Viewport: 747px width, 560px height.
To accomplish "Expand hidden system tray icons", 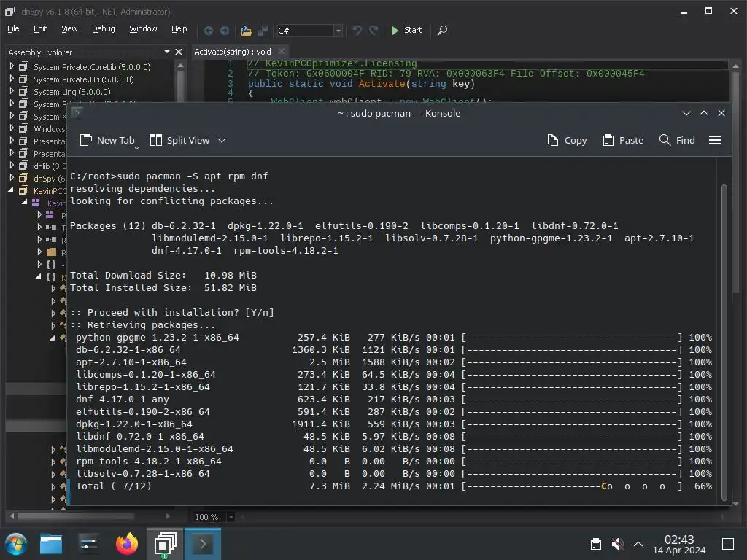I will pos(638,544).
